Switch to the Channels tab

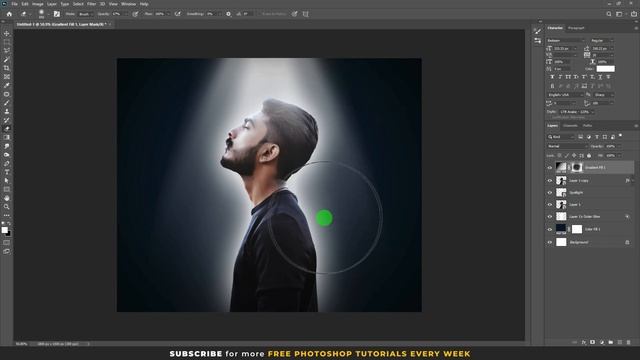pos(570,126)
